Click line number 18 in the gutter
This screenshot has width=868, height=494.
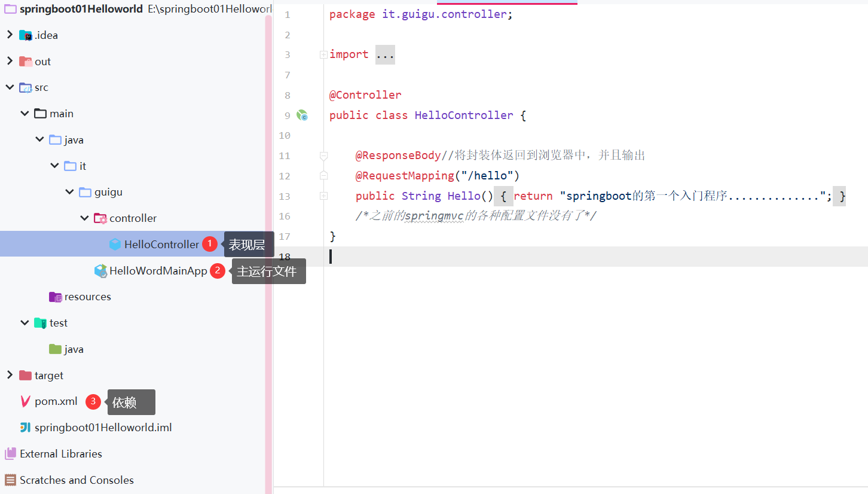tap(285, 257)
